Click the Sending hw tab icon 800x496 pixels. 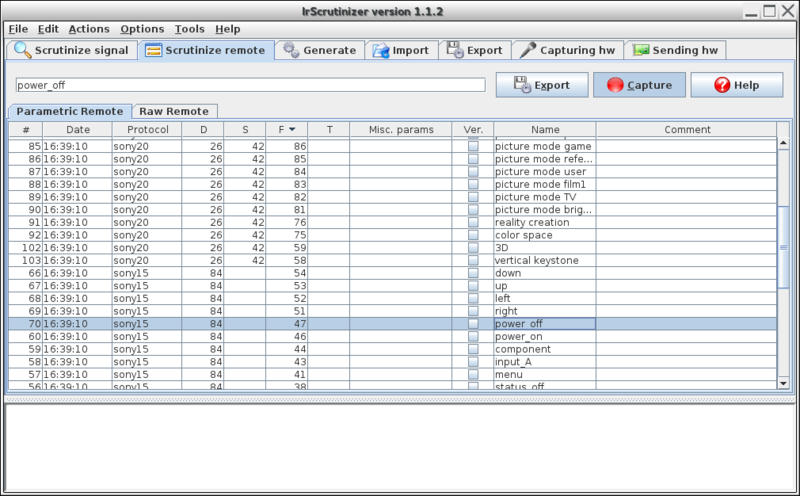(640, 50)
